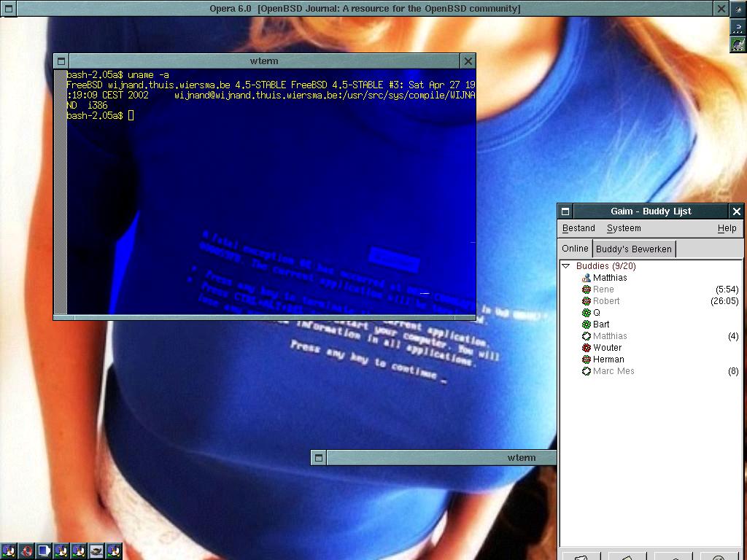Select buddy Bart in the list
Image resolution: width=747 pixels, height=560 pixels.
click(x=601, y=324)
